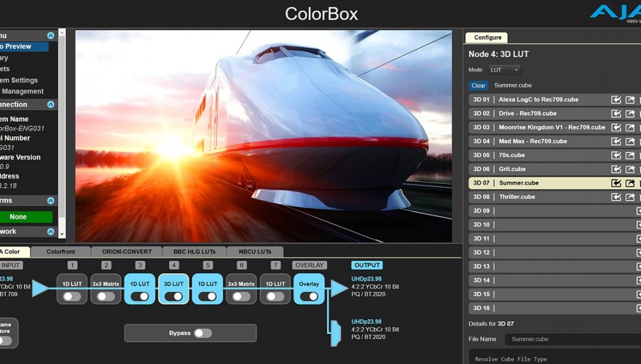The image size is (641, 364).
Task: Select the empty 3D 09 slot
Action: click(555, 211)
